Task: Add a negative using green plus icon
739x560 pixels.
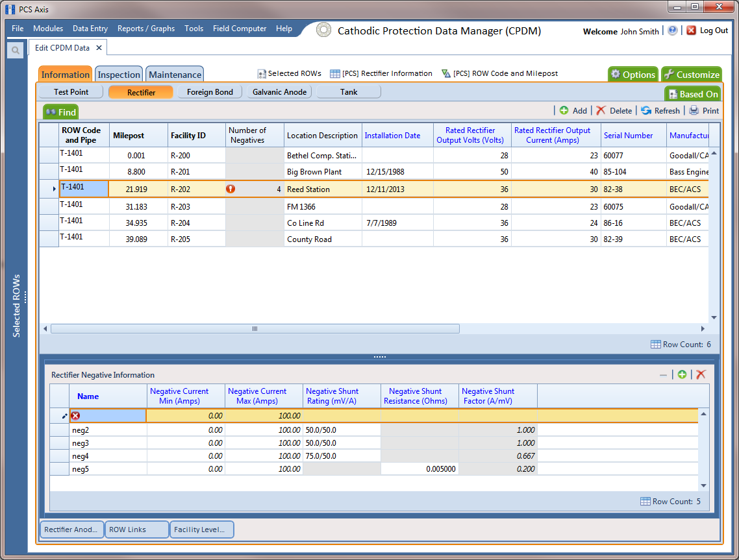Action: point(682,374)
